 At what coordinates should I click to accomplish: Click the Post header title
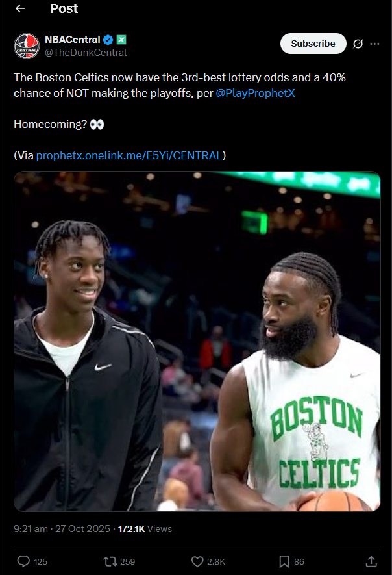coord(64,8)
